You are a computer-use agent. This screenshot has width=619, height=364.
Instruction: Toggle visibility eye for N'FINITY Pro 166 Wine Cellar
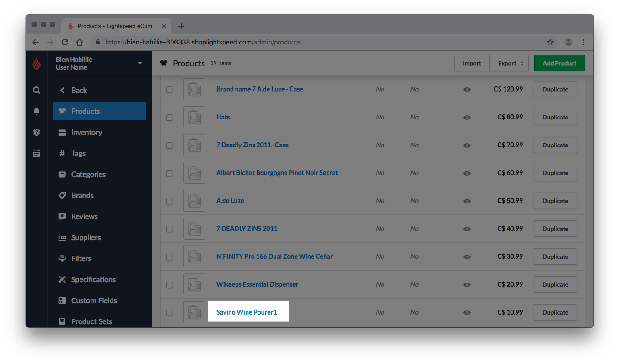467,257
